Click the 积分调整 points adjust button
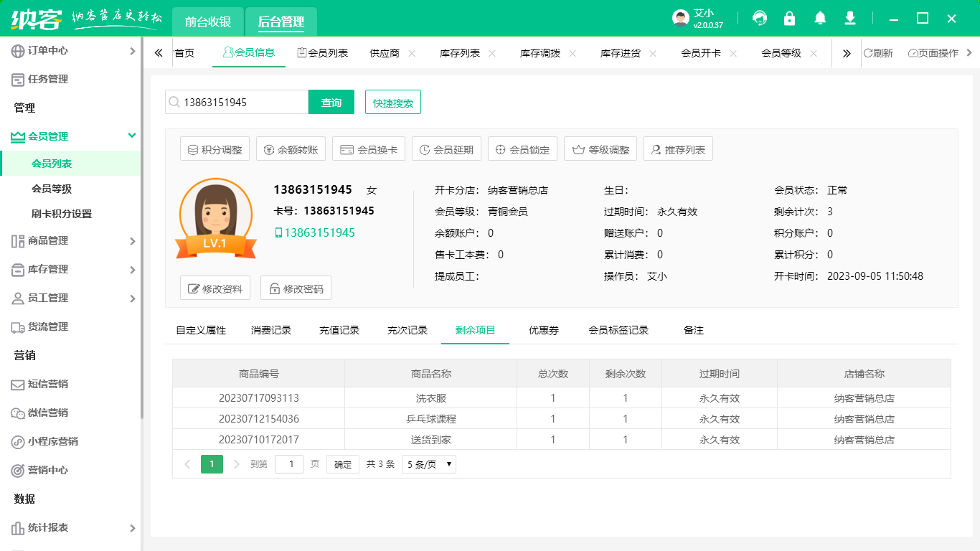 (x=215, y=150)
